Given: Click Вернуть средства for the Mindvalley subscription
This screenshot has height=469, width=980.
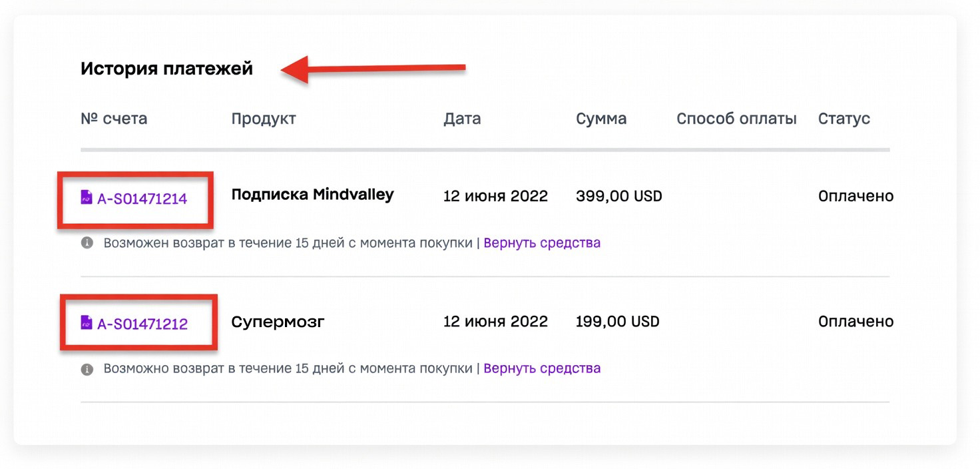Looking at the screenshot, I should [x=542, y=243].
